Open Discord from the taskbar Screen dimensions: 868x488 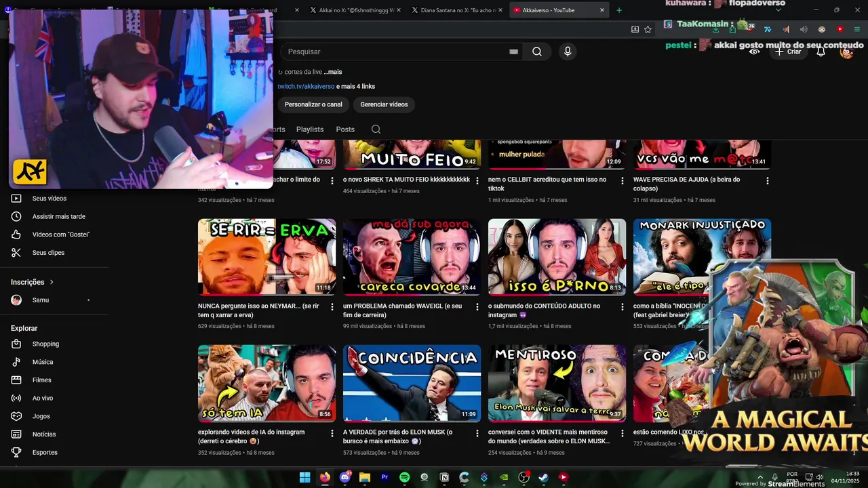345,477
